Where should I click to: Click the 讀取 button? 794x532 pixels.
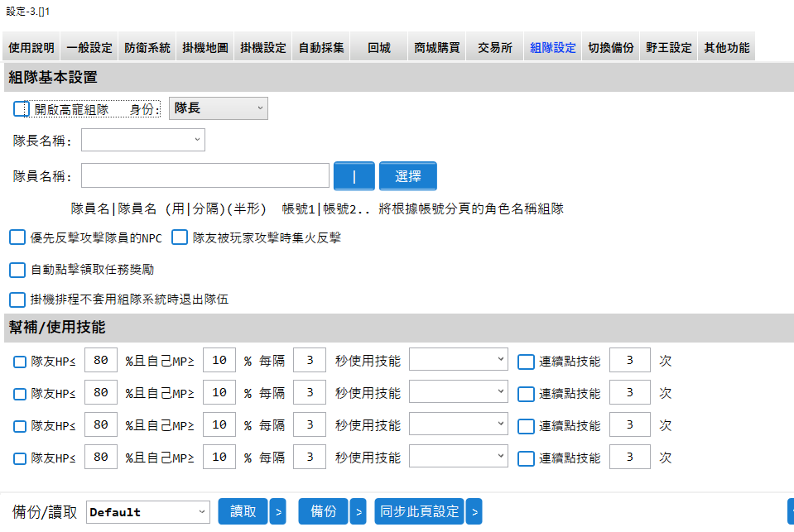click(x=243, y=511)
